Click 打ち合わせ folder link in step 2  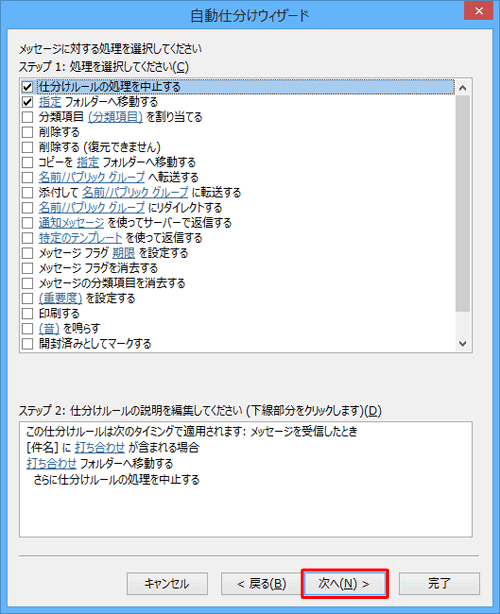pos(51,463)
